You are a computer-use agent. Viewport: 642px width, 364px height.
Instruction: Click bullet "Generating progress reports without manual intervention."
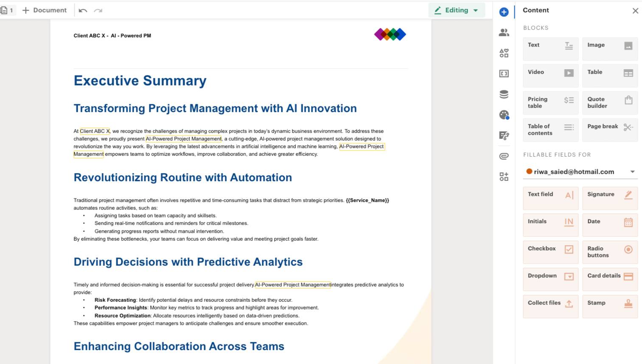tap(159, 231)
